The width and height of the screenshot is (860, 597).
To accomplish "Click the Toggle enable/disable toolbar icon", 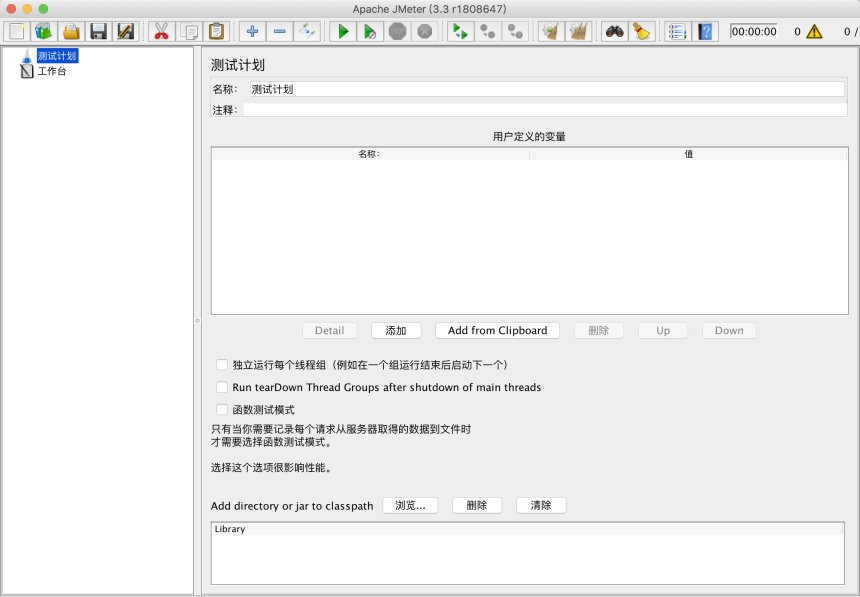I will click(x=307, y=31).
